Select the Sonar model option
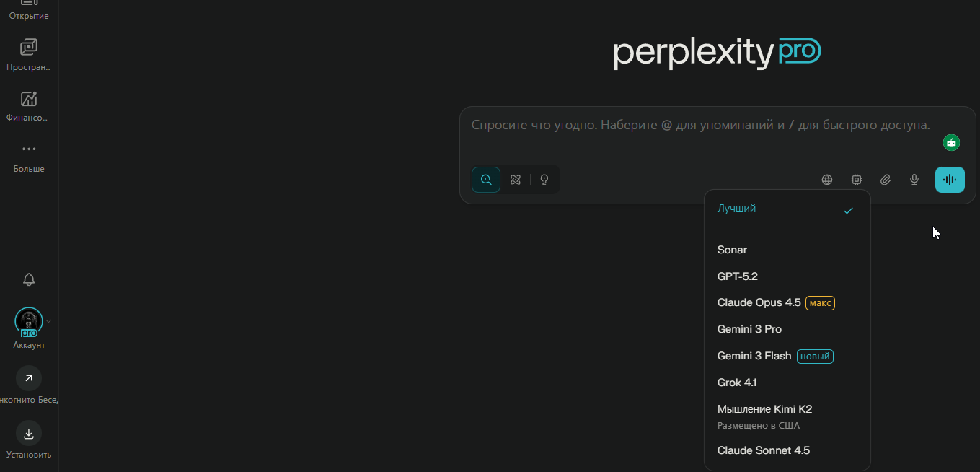The image size is (980, 472). [732, 250]
